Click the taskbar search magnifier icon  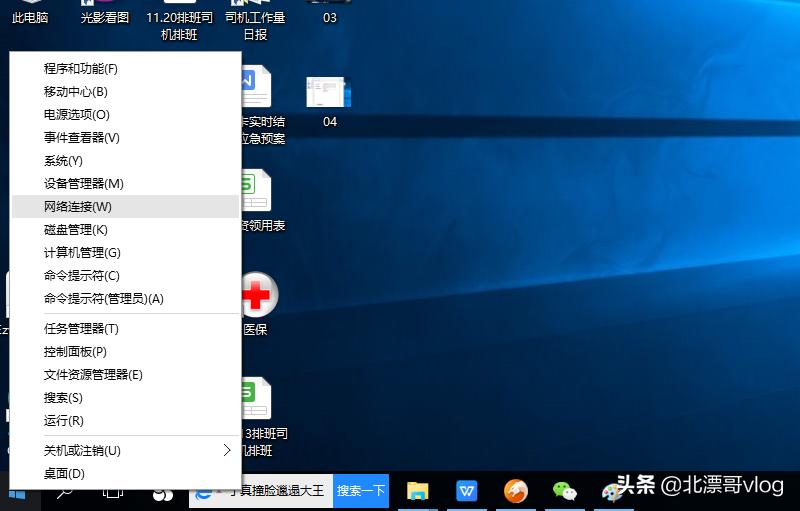tap(64, 493)
